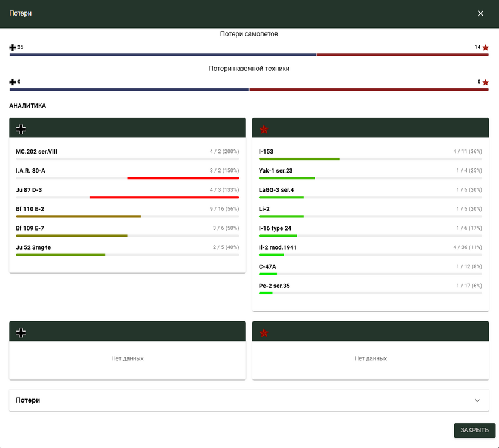The image size is (499, 448).
Task: Click the АНАЛИТИКА section heading
Action: point(27,106)
